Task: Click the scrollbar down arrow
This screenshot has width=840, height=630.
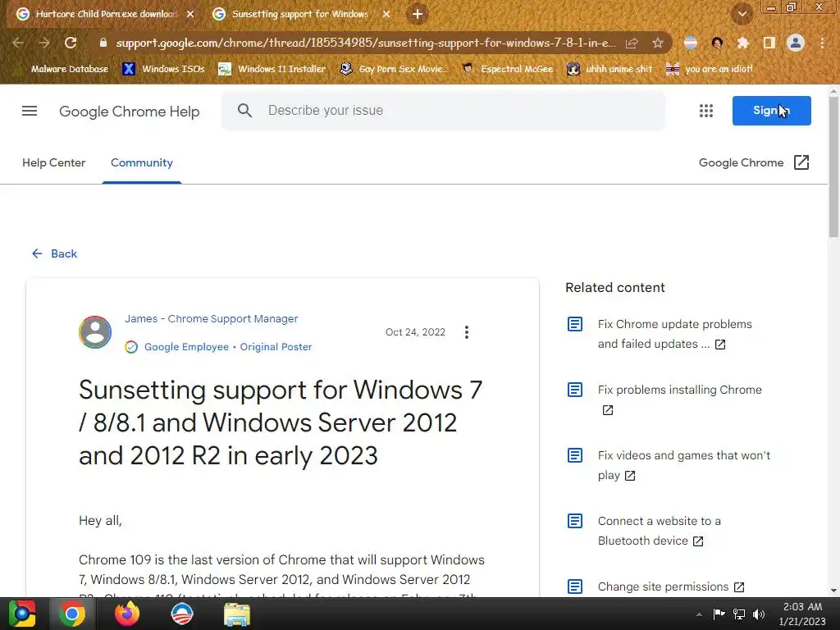Action: (x=833, y=591)
